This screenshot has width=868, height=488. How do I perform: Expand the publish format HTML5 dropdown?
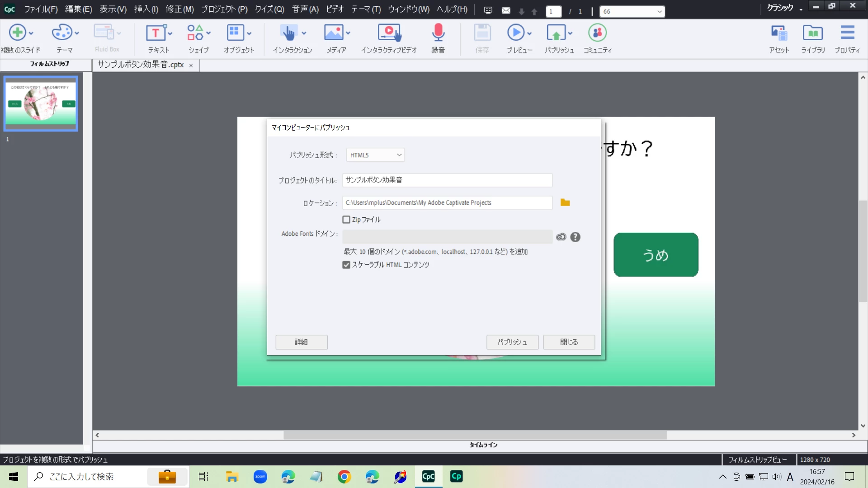(x=375, y=155)
